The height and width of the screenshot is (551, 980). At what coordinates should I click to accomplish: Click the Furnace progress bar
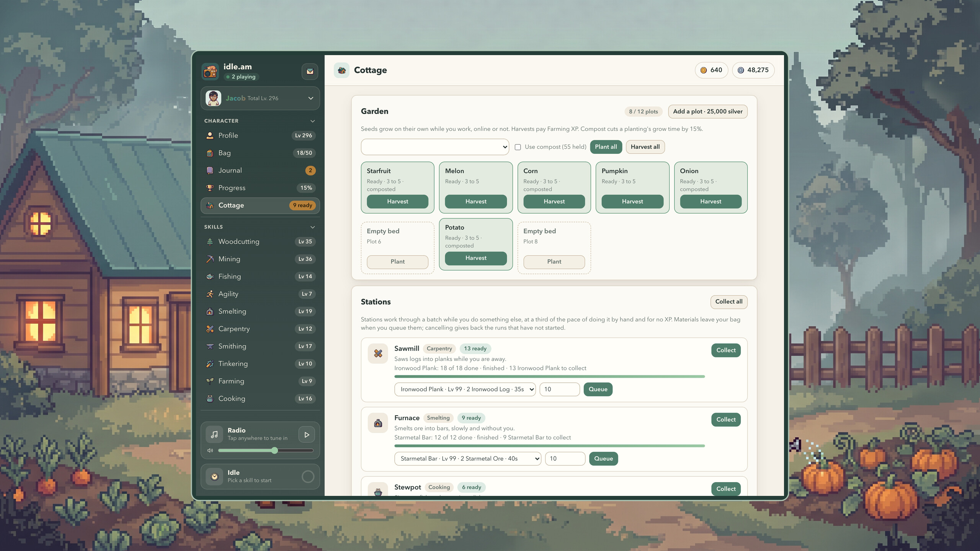pos(549,446)
